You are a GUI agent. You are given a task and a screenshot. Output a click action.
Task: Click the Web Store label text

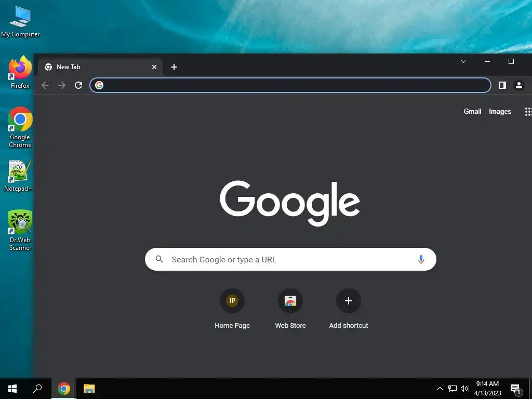(290, 325)
